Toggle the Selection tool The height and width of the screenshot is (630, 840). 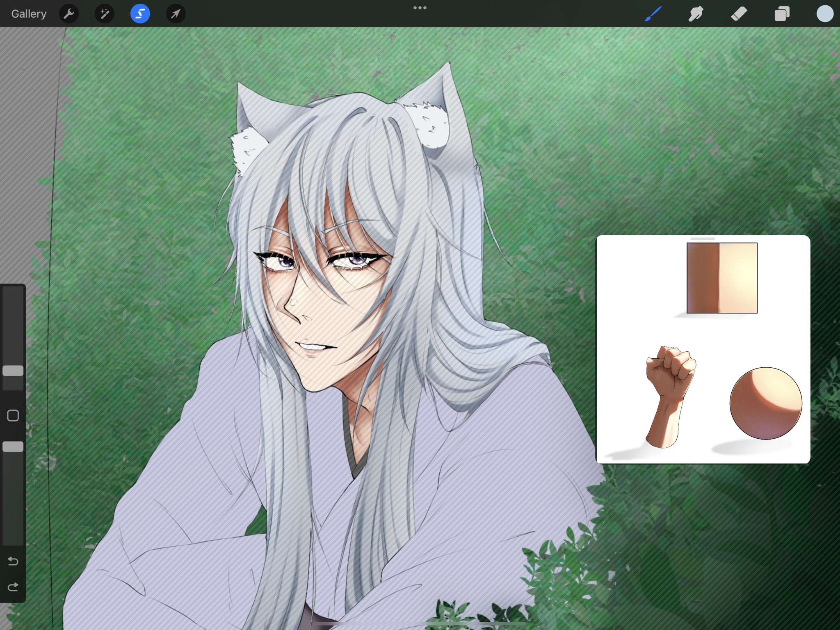tap(140, 14)
